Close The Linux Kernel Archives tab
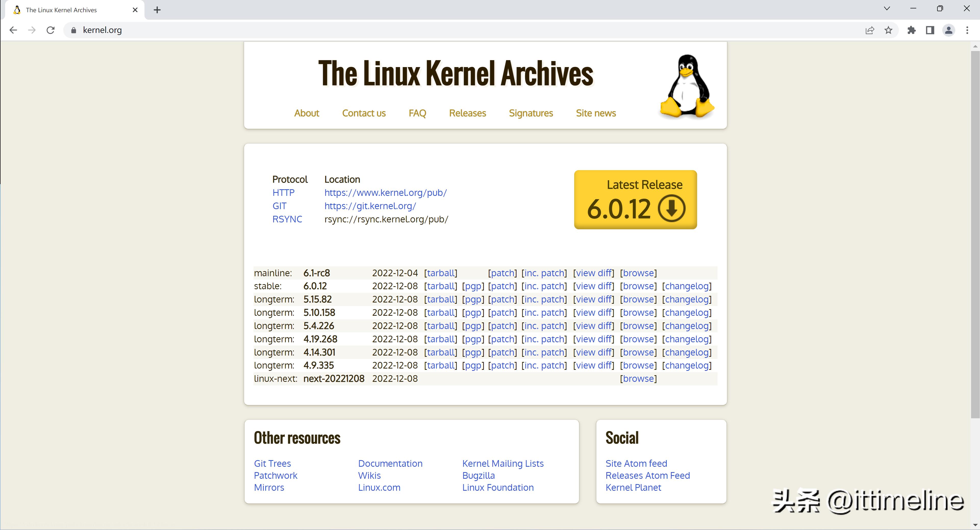The image size is (980, 530). click(135, 10)
